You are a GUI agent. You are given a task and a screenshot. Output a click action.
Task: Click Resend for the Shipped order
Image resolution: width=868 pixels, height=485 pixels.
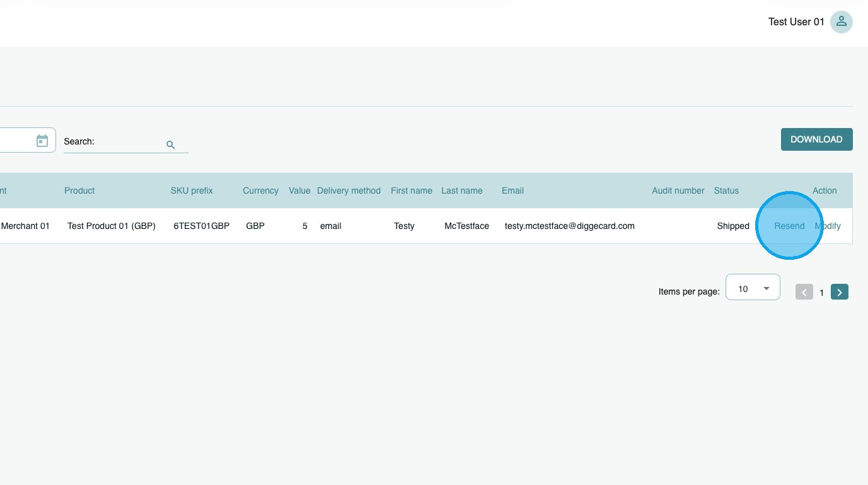(x=789, y=226)
